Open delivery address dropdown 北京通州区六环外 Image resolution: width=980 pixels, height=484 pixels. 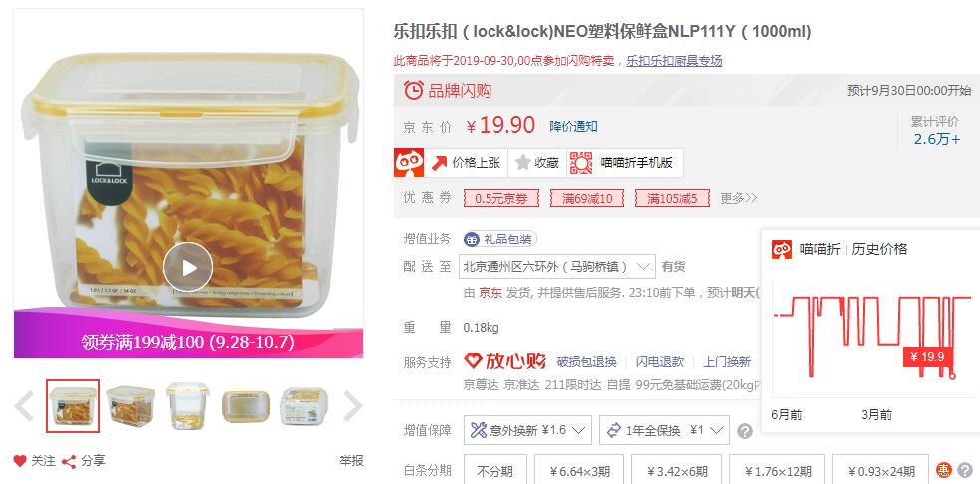click(x=557, y=267)
